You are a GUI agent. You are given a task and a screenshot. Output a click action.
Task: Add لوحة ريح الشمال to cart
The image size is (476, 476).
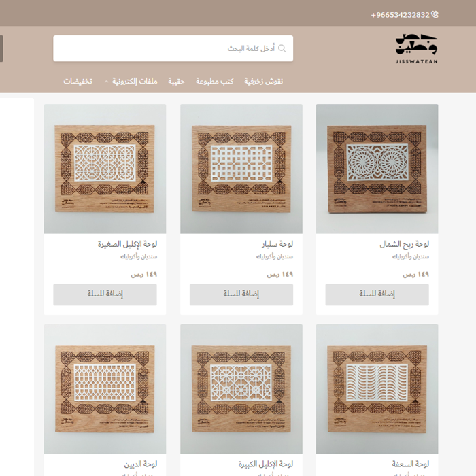[377, 294]
